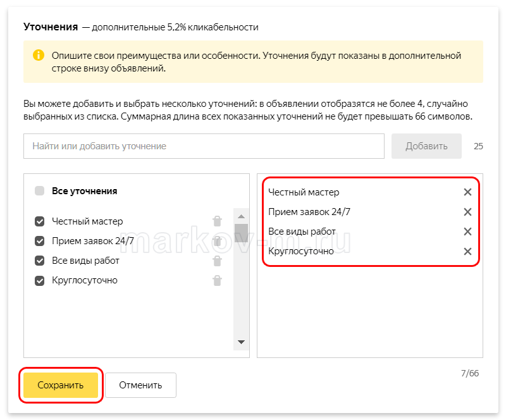Viewport: 506px width, 420px height.
Task: Click trash icon beside 'Все виды работ'
Action: pos(217,261)
